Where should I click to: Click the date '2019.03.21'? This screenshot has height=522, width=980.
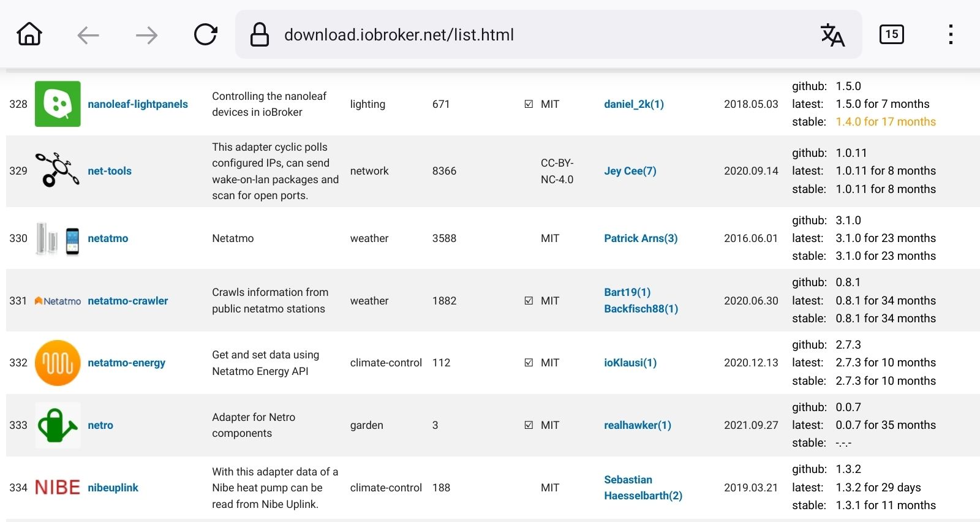pos(750,488)
